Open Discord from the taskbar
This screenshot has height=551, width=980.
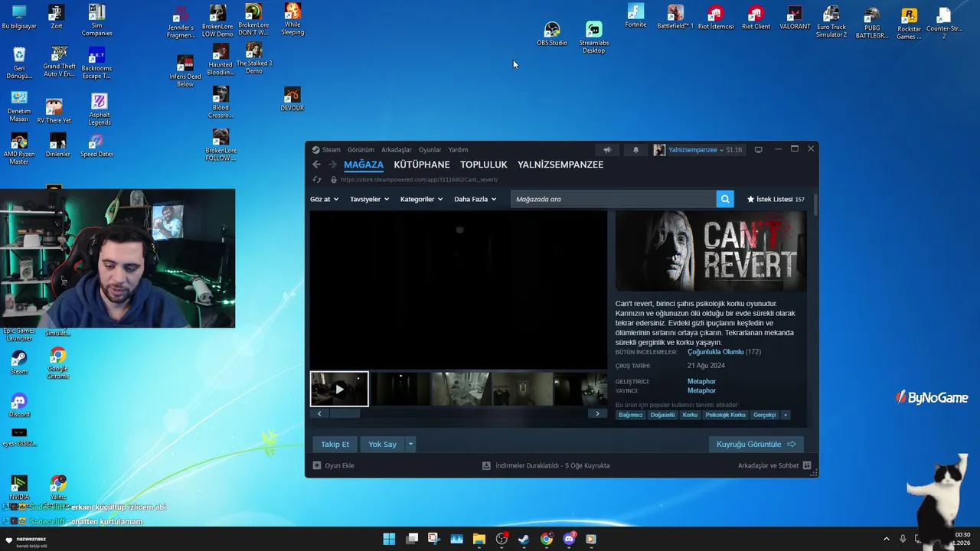569,539
